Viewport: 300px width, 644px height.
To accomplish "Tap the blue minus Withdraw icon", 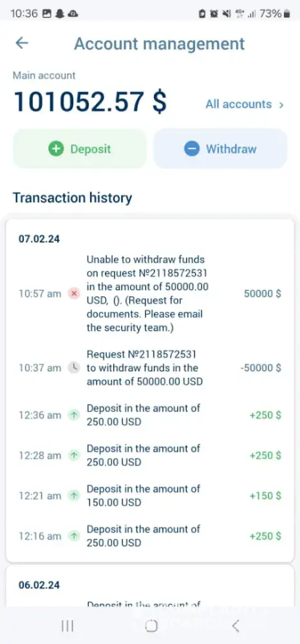I will click(x=192, y=149).
